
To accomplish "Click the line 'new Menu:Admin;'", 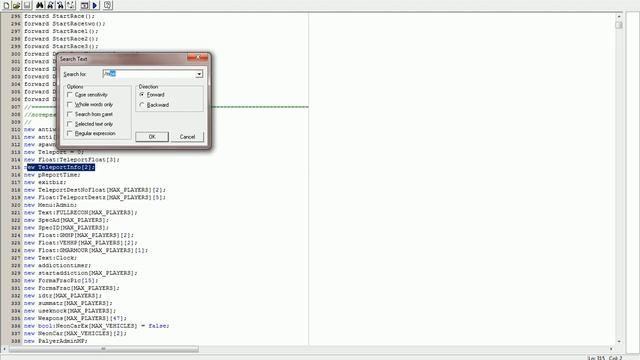I will [x=50, y=205].
